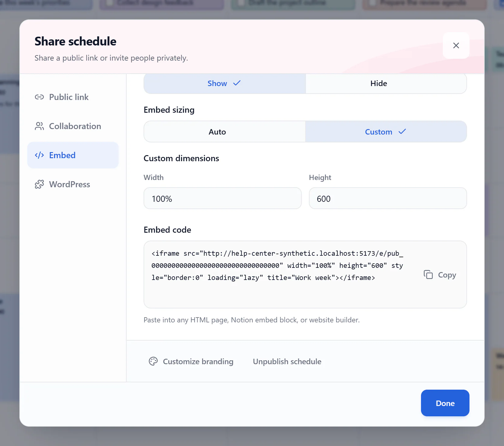Switch to the Collaboration section
The height and width of the screenshot is (446, 504).
(73, 126)
